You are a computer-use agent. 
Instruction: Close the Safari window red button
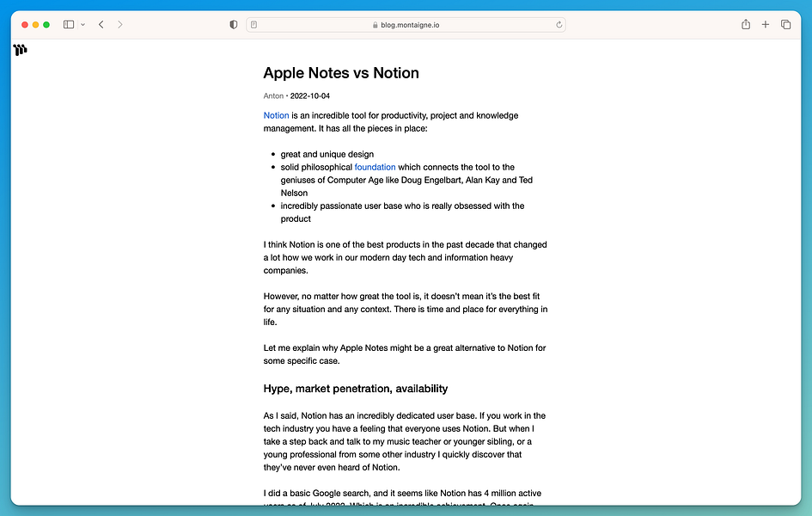coord(24,24)
